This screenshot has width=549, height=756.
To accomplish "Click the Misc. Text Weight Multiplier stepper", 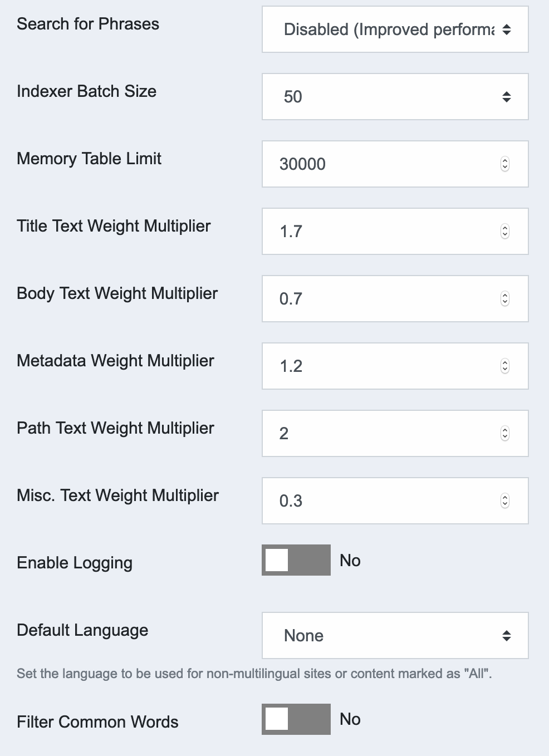I will click(505, 501).
